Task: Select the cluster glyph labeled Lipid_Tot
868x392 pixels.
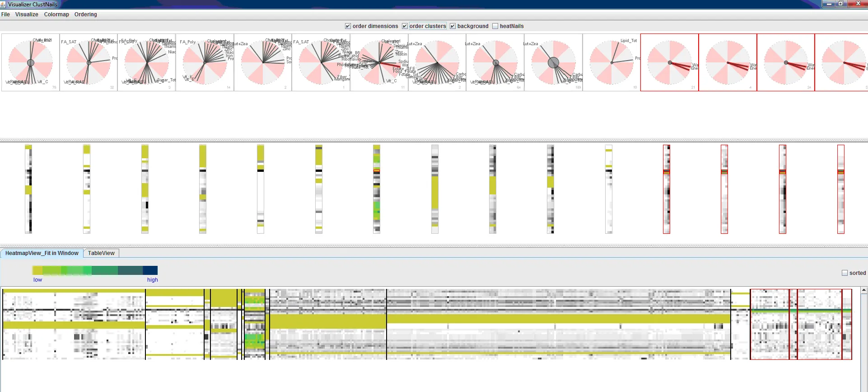Action: point(611,62)
